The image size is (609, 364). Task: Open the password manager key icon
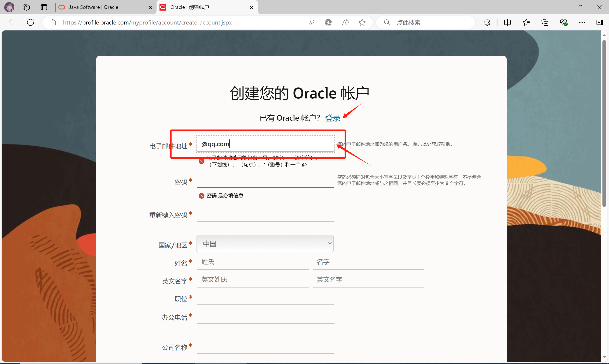click(311, 22)
